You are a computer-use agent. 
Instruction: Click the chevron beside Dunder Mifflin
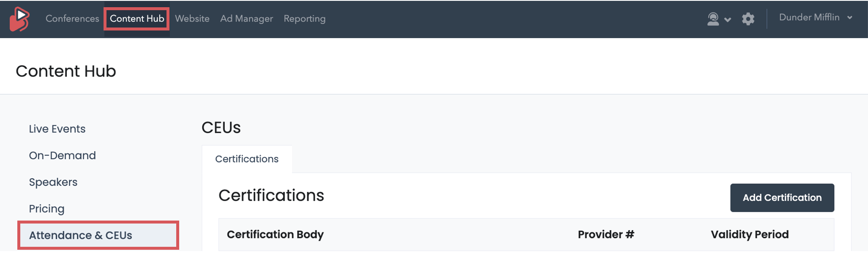coord(849,18)
